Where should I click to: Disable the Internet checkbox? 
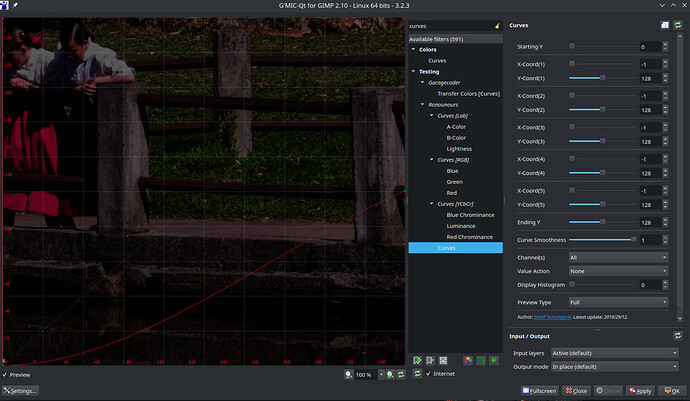430,374
